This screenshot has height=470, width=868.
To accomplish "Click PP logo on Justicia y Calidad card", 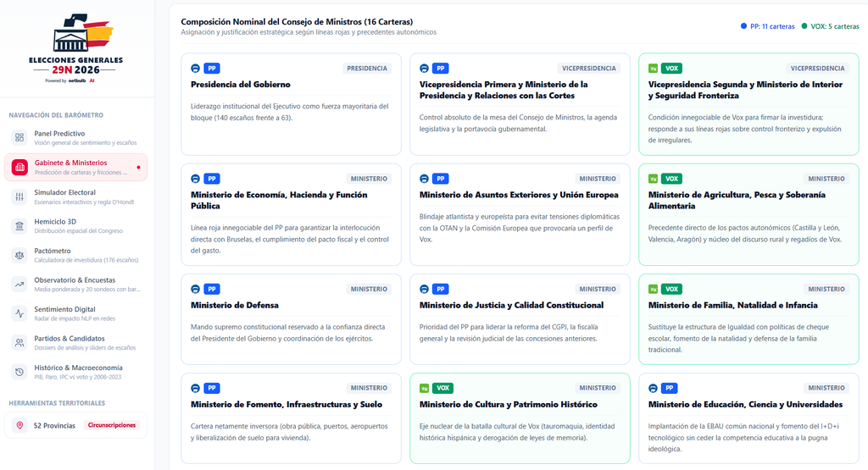I will coord(424,289).
